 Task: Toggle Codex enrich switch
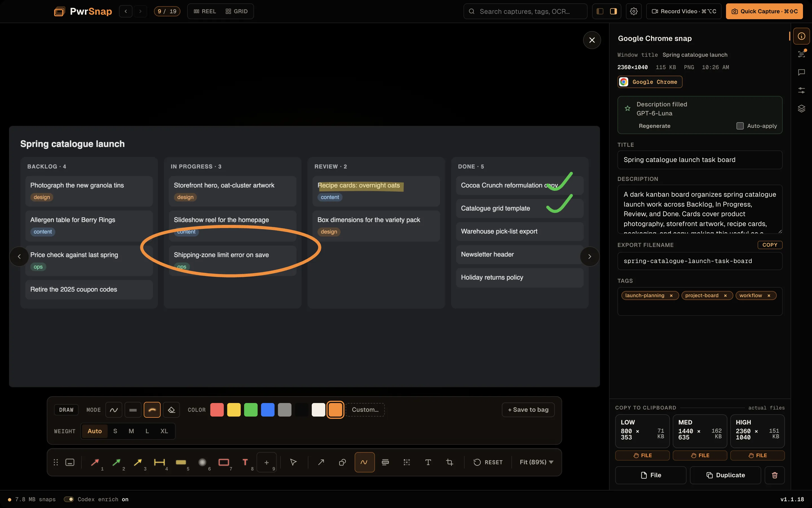69,499
